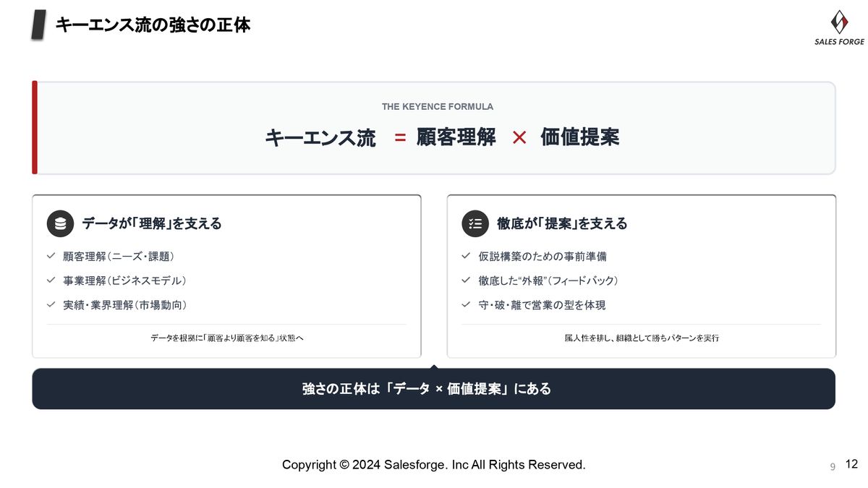Click the red × symbol in the formula
The height and width of the screenshot is (488, 868).
tap(519, 137)
